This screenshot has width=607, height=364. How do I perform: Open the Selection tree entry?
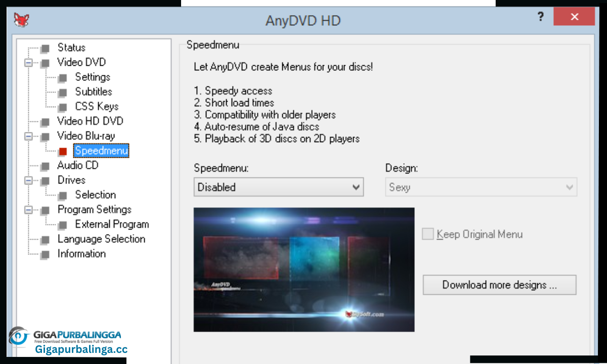pos(96,194)
